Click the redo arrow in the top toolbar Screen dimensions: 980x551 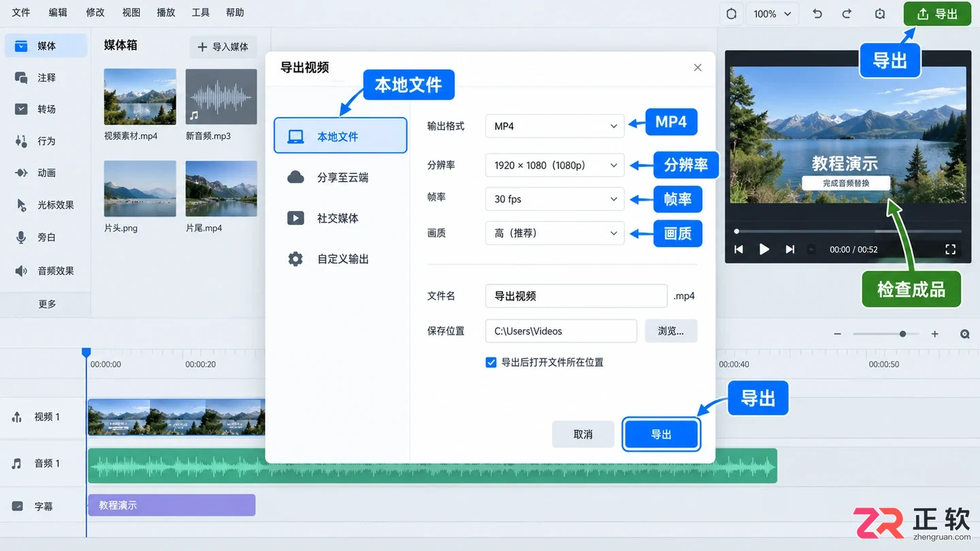tap(847, 14)
